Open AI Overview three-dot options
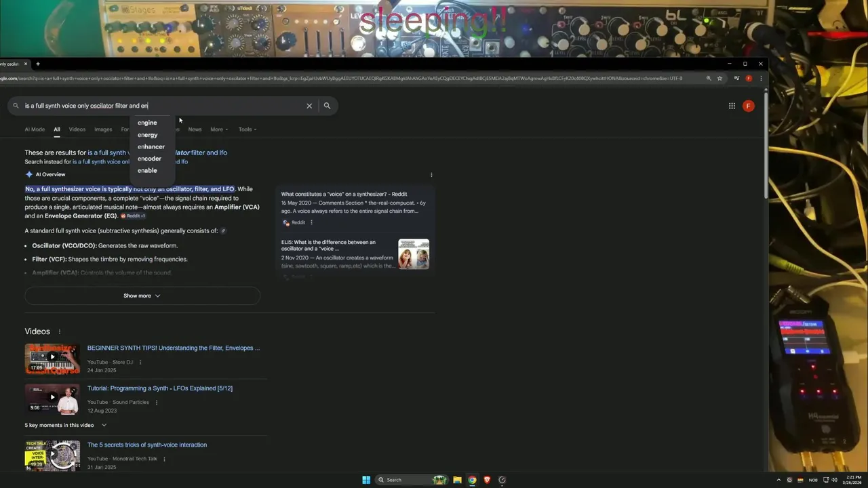Viewport: 868px width, 488px height. (x=431, y=175)
